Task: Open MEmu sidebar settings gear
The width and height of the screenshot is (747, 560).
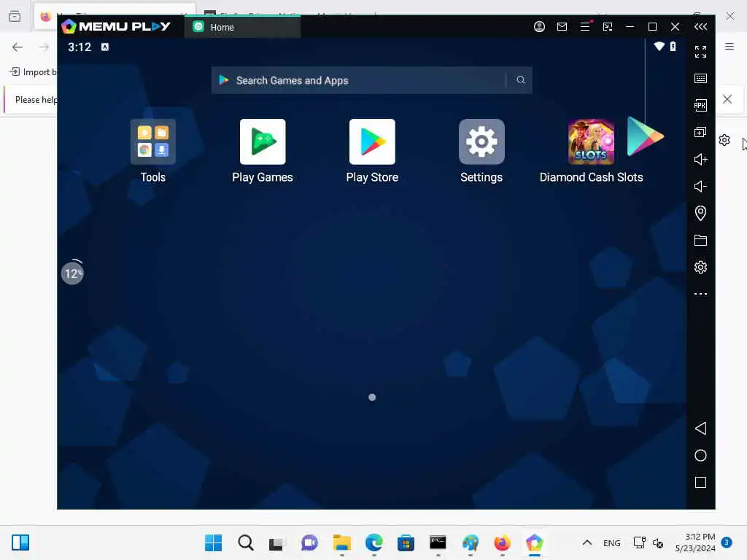Action: [700, 267]
